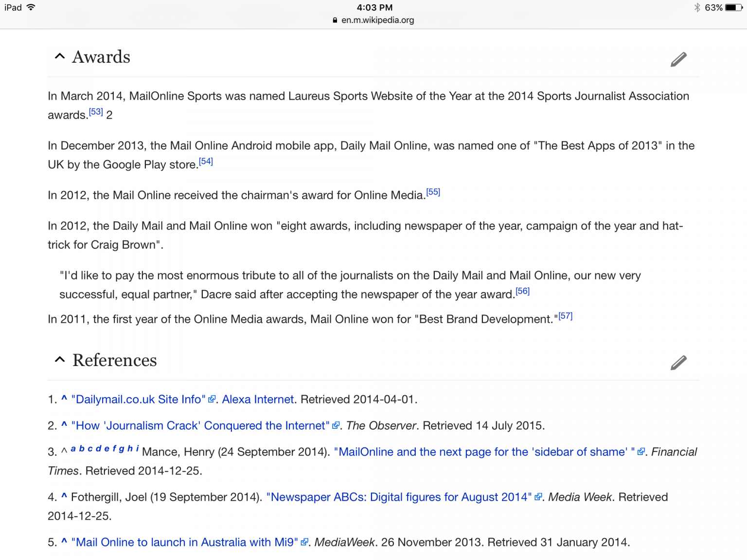Click "The Observer" publication name

click(x=381, y=425)
